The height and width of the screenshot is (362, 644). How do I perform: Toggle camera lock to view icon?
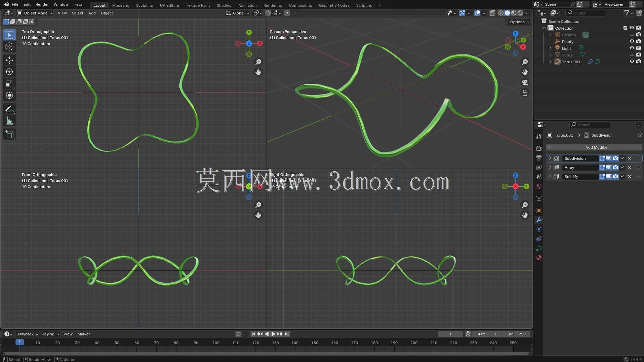point(525,93)
